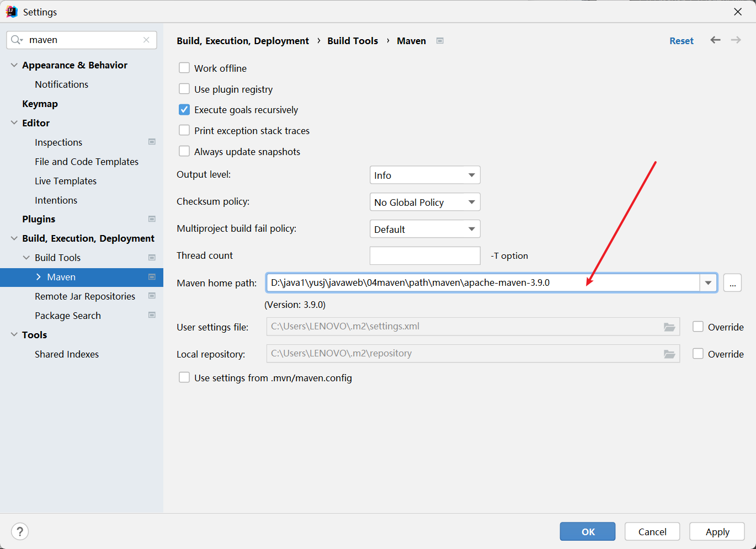
Task: Click project settings icon next to Plugins
Action: pos(152,219)
